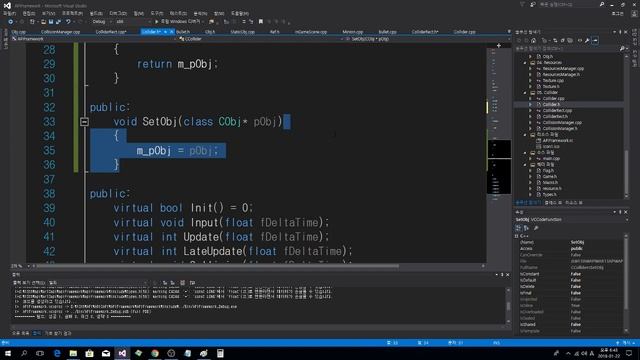The image size is (640, 360).
Task: Open Chrome from the taskbar
Action: click(155, 353)
